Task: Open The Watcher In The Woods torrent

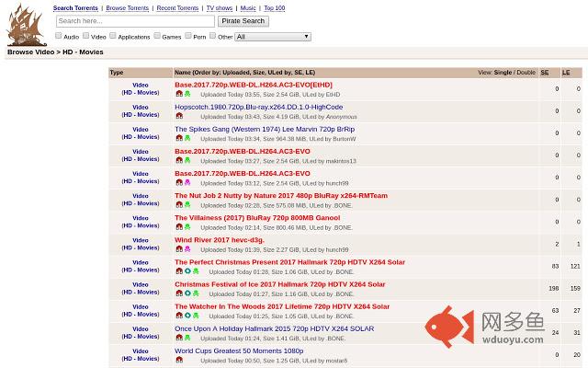Action: click(282, 306)
